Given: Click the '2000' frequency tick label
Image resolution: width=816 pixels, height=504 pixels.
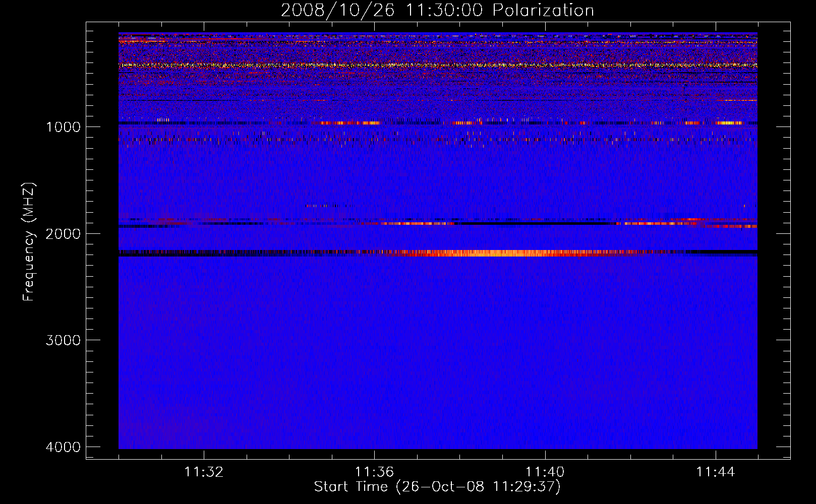Looking at the screenshot, I should pos(63,233).
